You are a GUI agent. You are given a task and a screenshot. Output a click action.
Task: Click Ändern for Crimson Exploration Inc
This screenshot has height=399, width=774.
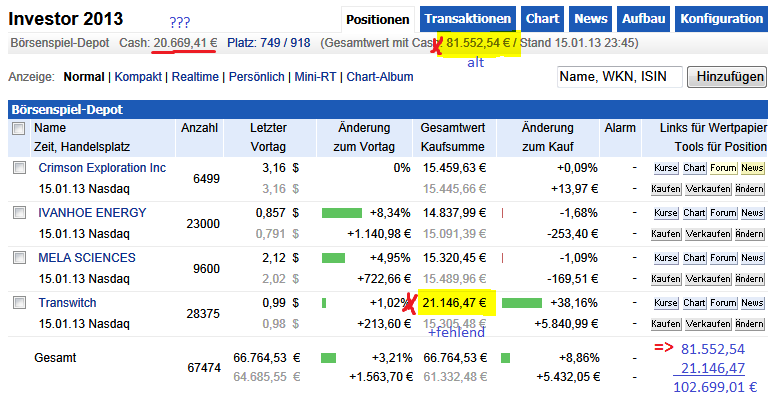pos(749,189)
